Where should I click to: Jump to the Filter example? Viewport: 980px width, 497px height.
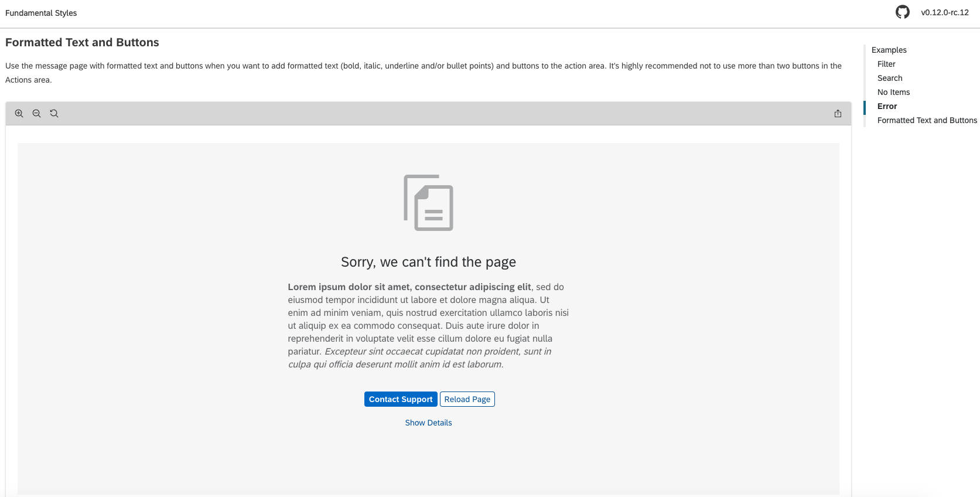click(x=886, y=64)
